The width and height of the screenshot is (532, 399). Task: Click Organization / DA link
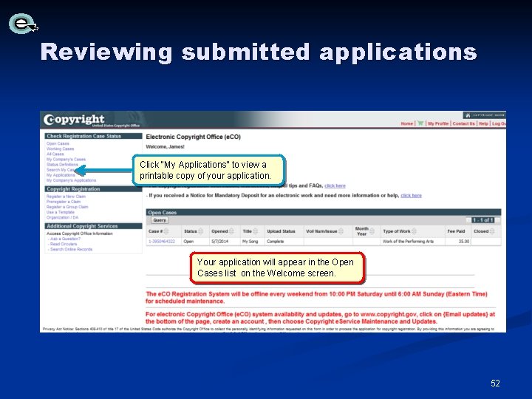[x=62, y=217]
